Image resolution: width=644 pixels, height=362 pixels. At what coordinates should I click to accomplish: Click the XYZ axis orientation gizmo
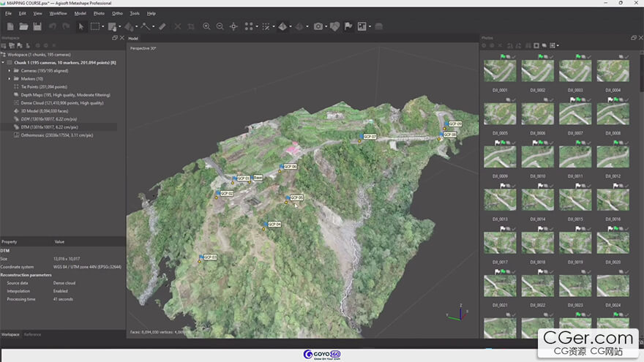click(457, 313)
